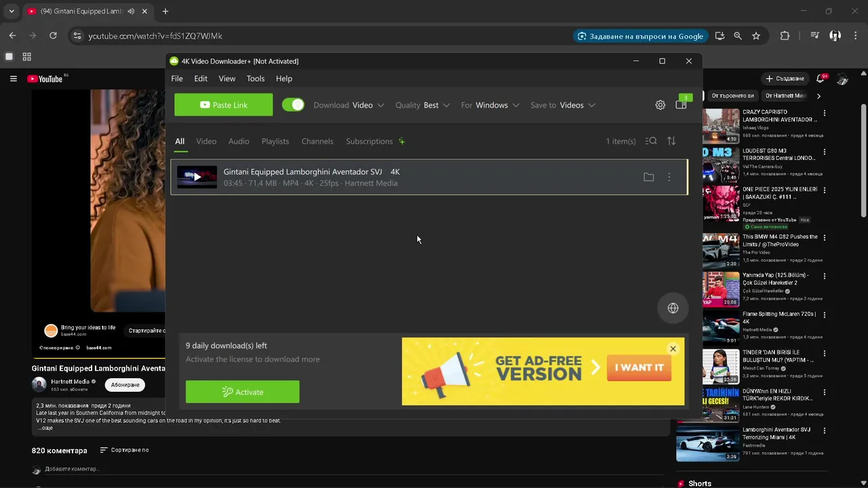The width and height of the screenshot is (868, 488).
Task: Open the Chrome three-dot menu
Action: pos(855,36)
